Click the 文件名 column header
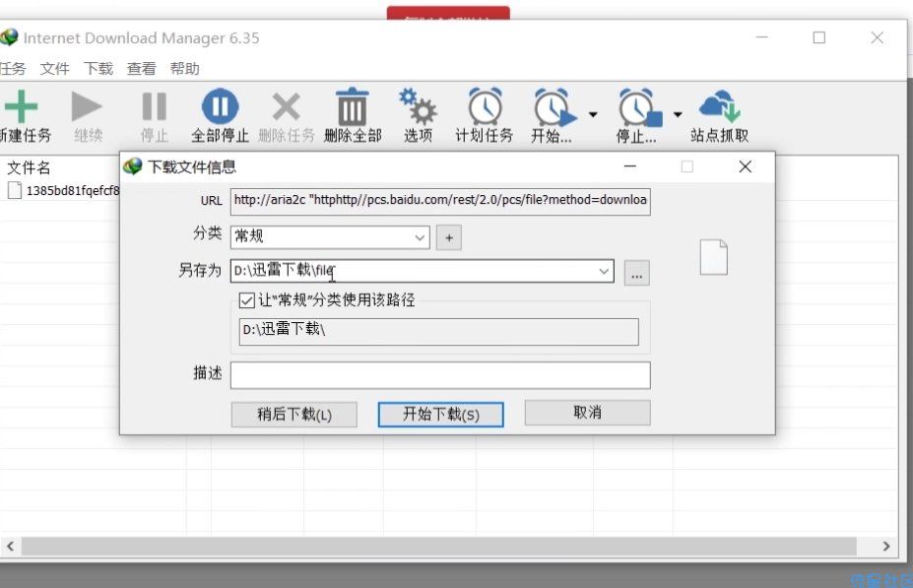 pyautogui.click(x=30, y=168)
